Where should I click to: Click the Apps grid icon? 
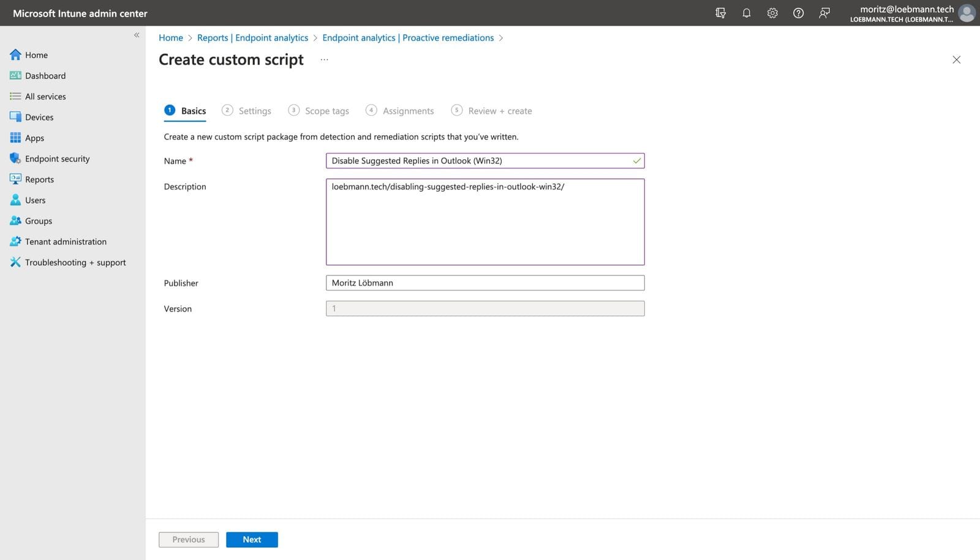point(15,138)
